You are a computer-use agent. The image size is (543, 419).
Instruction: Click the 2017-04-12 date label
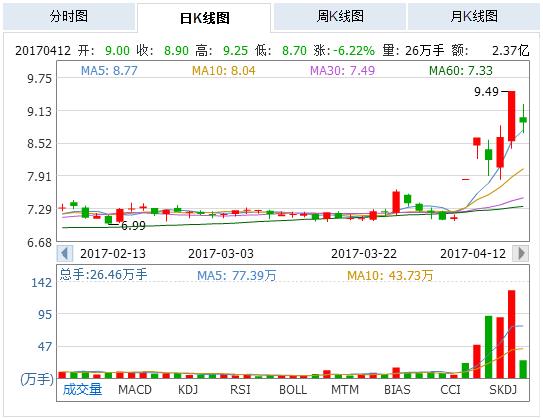473,254
